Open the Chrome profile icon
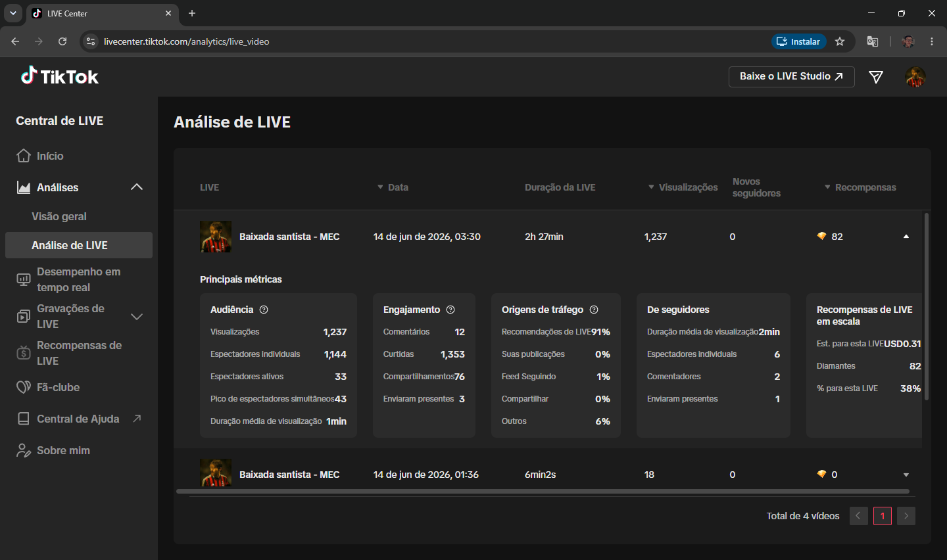This screenshot has width=947, height=560. 908,41
